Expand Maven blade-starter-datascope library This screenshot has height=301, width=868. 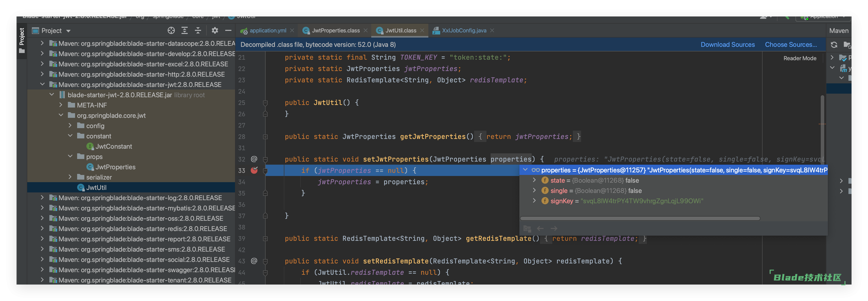(x=42, y=43)
